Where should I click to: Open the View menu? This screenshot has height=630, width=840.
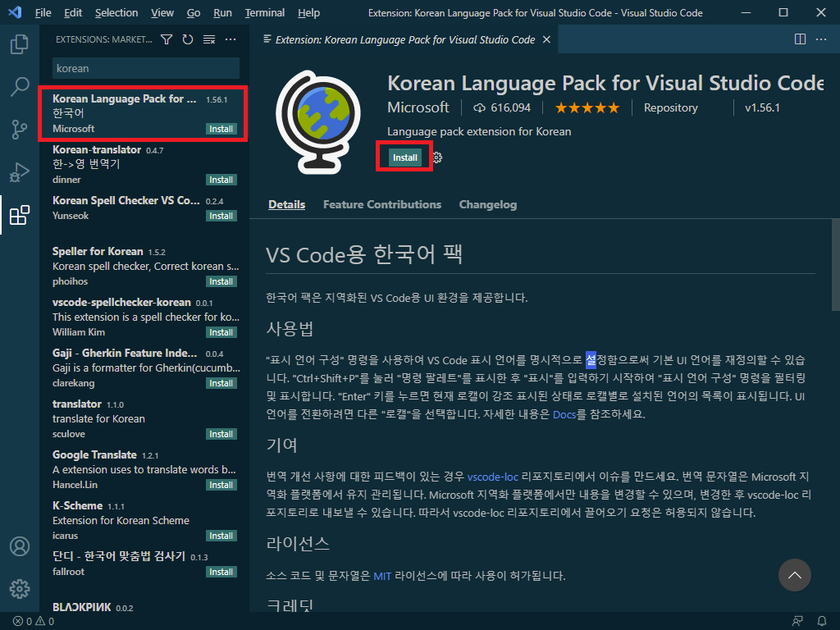coord(162,13)
